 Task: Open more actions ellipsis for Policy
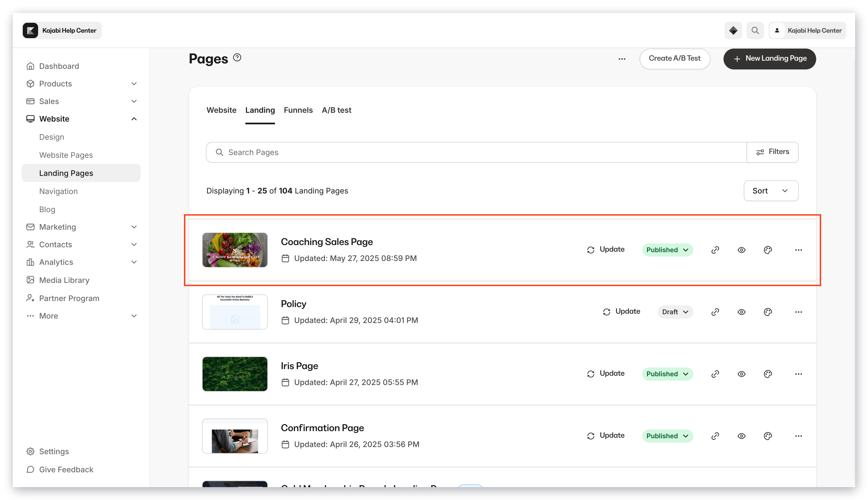point(798,312)
